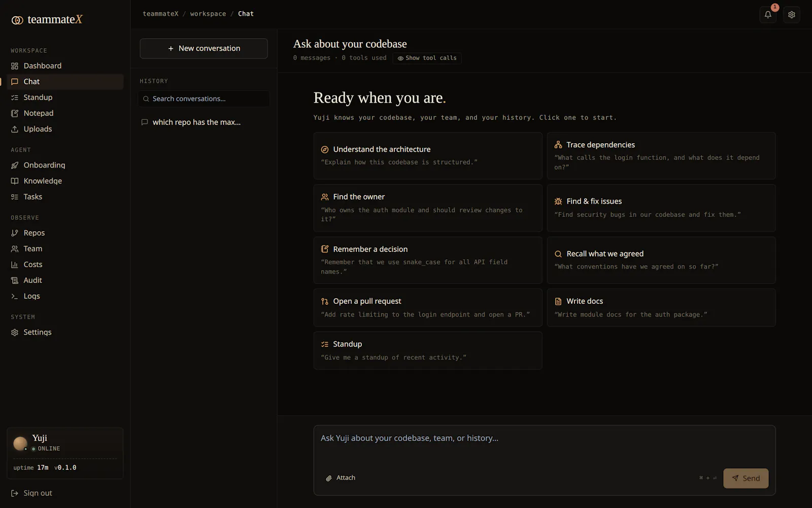Click the search magnifier in conversations field
This screenshot has width=812, height=508.
click(x=146, y=99)
